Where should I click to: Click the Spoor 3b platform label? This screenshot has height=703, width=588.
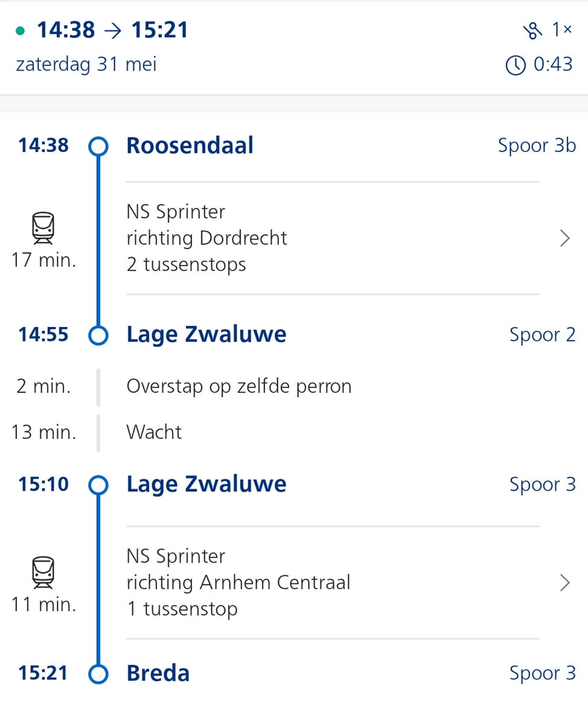coord(537,146)
